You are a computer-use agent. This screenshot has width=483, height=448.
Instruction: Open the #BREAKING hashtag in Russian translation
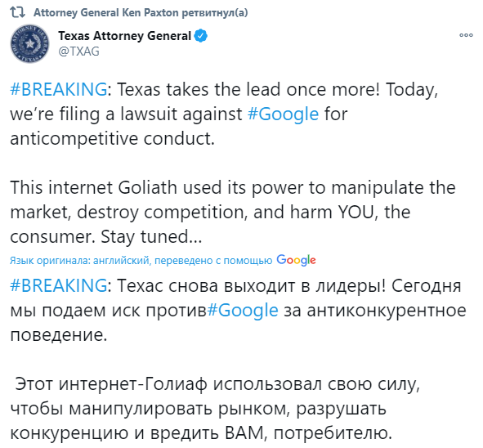59,285
